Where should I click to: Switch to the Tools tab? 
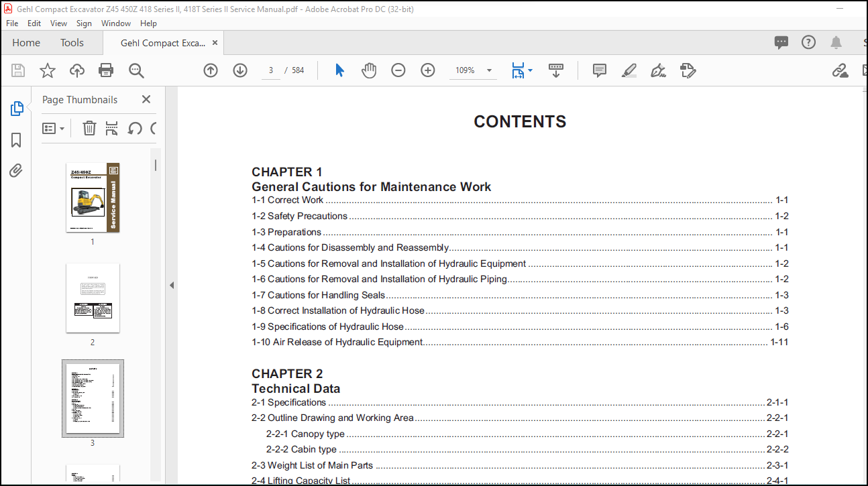coord(72,43)
